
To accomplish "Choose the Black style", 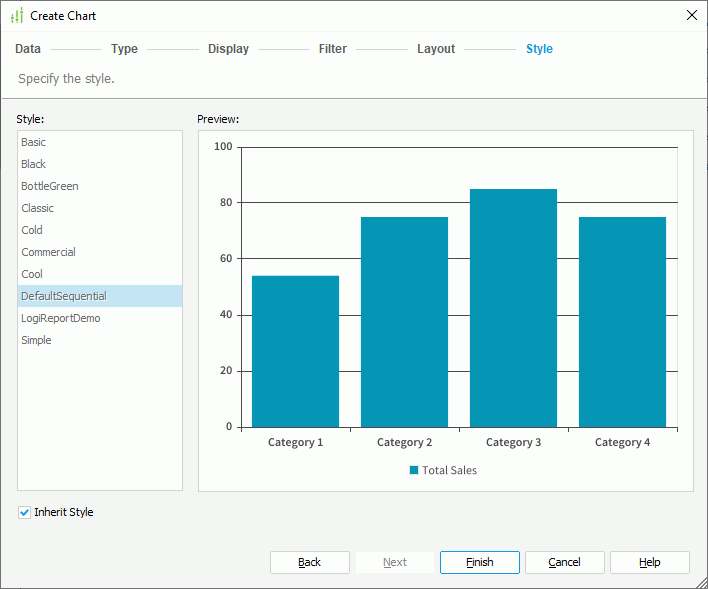I will 34,164.
